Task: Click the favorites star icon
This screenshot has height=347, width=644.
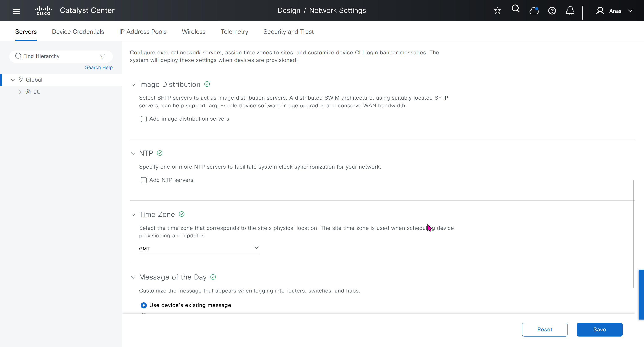Action: (x=497, y=10)
